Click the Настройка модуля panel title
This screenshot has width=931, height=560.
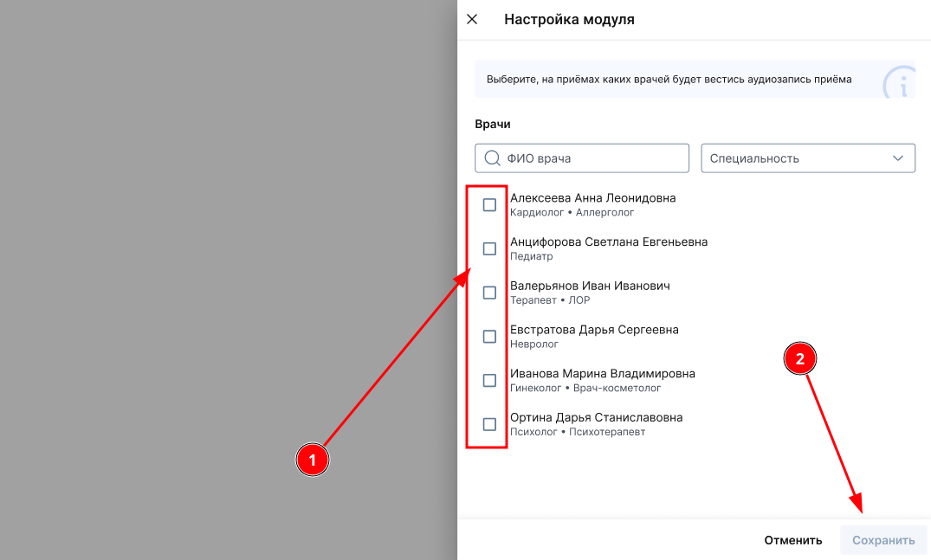tap(569, 19)
